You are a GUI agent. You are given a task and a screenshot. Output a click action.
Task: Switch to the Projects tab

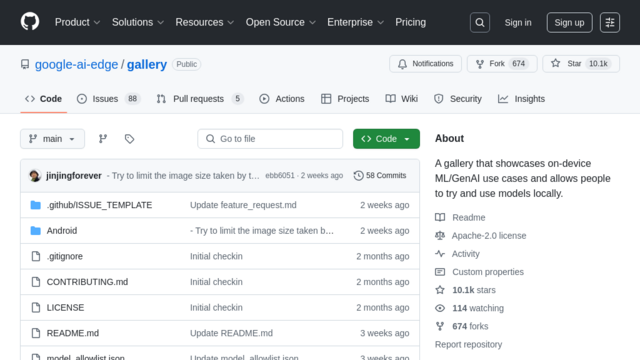(345, 99)
